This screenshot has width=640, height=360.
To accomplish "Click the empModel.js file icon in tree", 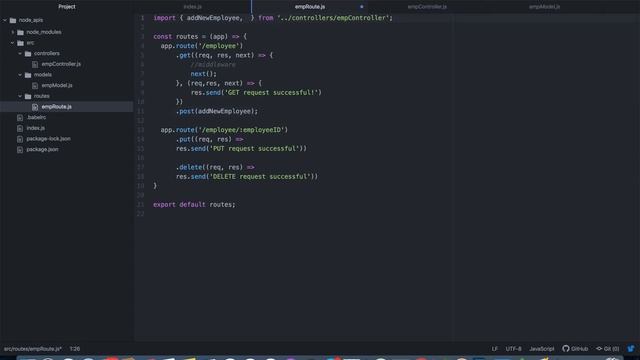I will click(x=35, y=85).
